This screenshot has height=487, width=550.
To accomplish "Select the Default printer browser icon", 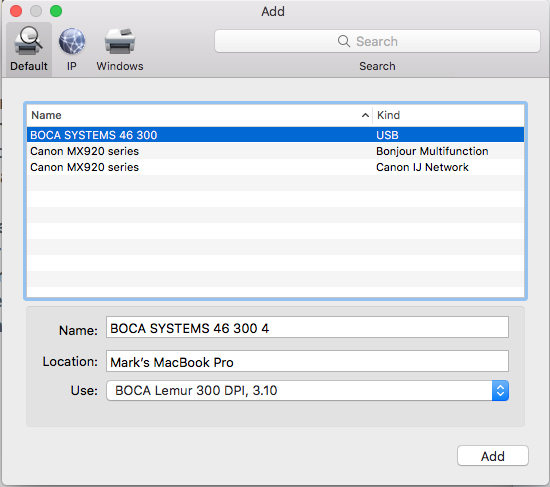I will click(29, 49).
